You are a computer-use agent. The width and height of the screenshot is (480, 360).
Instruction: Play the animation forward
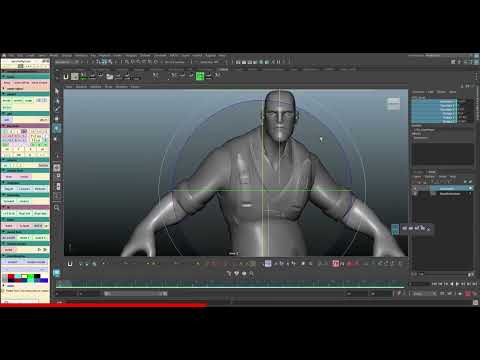point(457,284)
